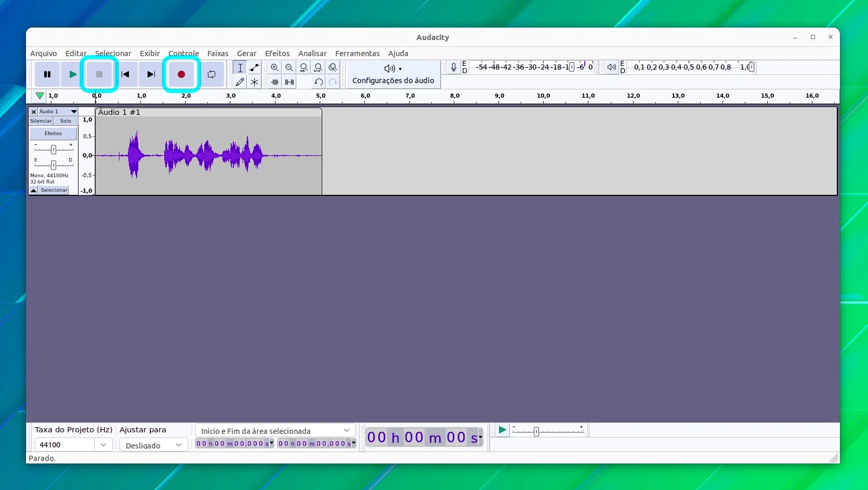868x490 pixels.
Task: Open the Audio 1 track dropdown menu
Action: coord(58,112)
